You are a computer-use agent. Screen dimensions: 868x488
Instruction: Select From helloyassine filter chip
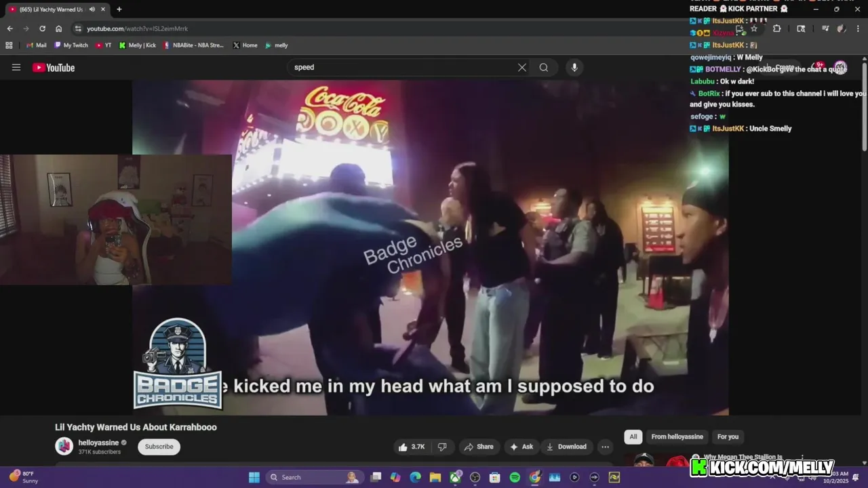click(x=677, y=436)
